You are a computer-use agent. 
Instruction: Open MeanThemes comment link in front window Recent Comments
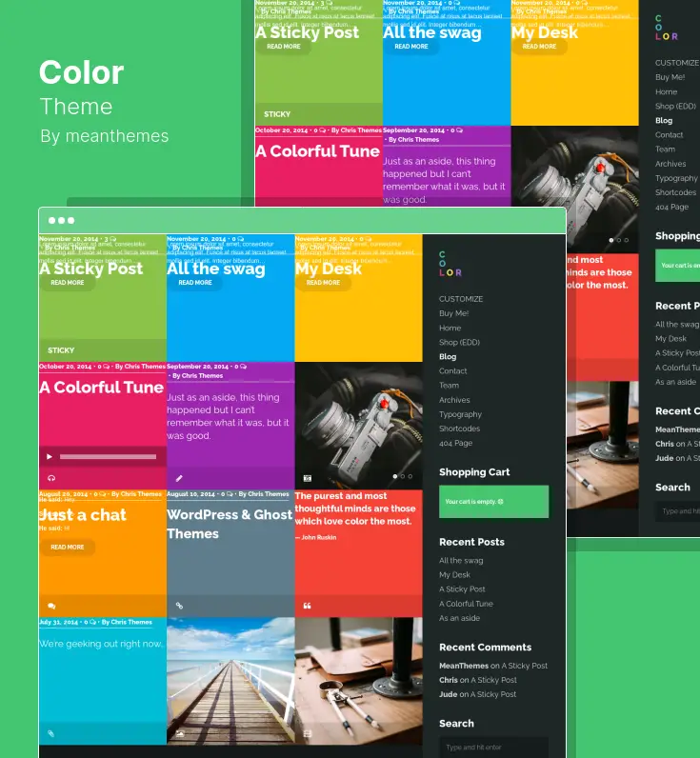pyautogui.click(x=493, y=666)
